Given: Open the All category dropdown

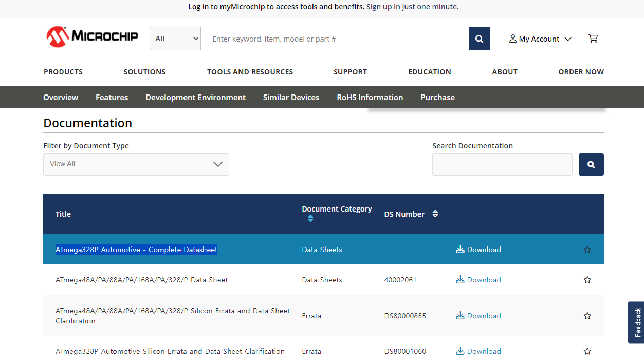Looking at the screenshot, I should (x=175, y=39).
